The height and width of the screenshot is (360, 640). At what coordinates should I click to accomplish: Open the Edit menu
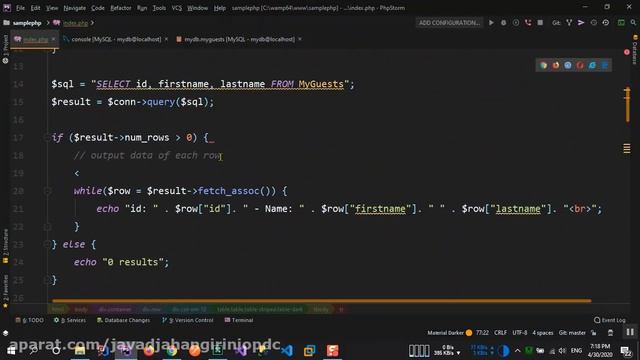[36, 8]
